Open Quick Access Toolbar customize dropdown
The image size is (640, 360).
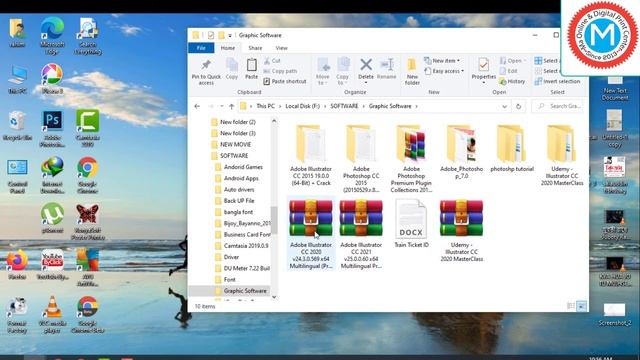coord(230,36)
